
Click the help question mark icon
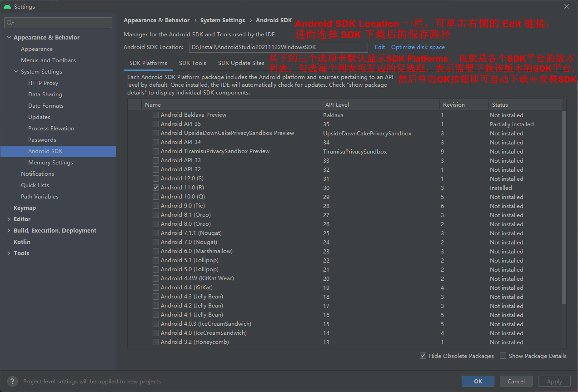coord(13,382)
